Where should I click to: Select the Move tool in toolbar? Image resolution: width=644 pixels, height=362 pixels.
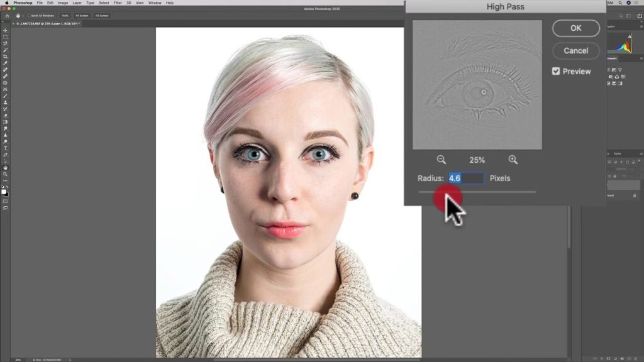coord(5,30)
